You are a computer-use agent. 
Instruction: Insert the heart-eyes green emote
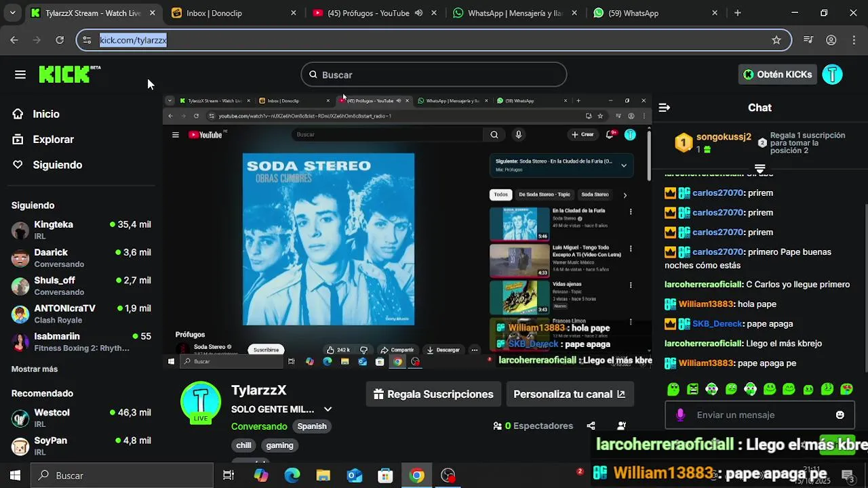click(847, 389)
